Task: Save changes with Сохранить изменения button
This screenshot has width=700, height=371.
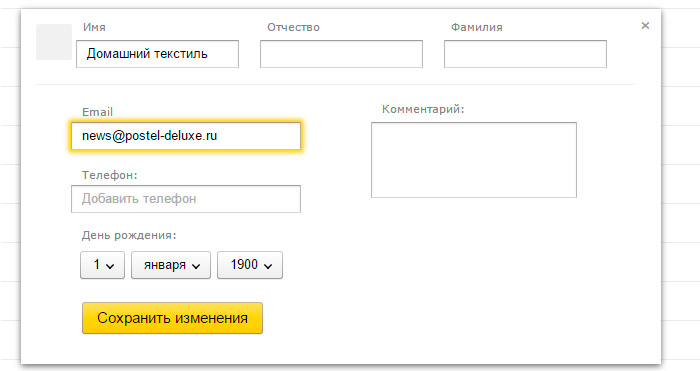Action: pos(172,318)
